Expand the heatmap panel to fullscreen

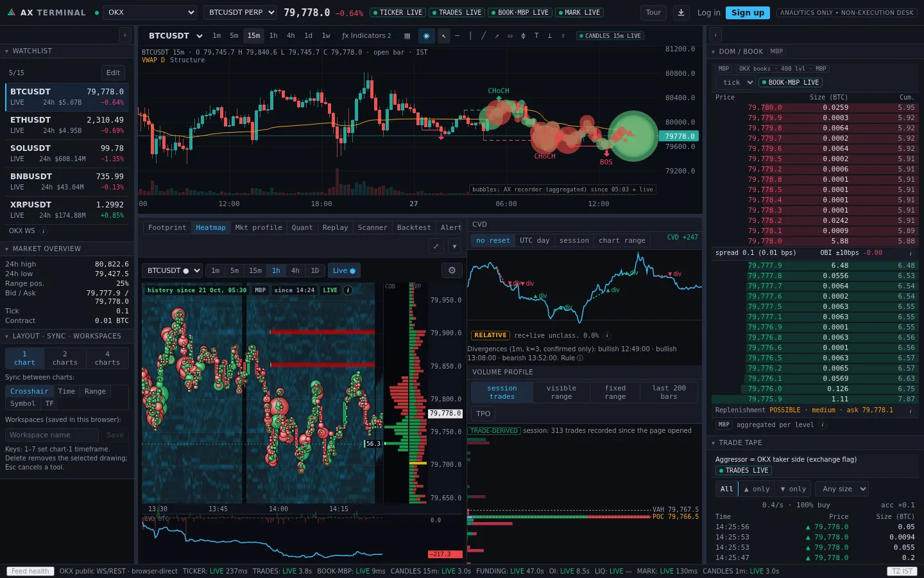coord(436,246)
